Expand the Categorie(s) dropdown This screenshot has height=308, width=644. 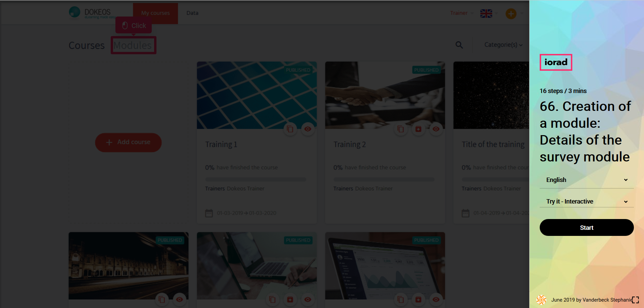(x=503, y=45)
